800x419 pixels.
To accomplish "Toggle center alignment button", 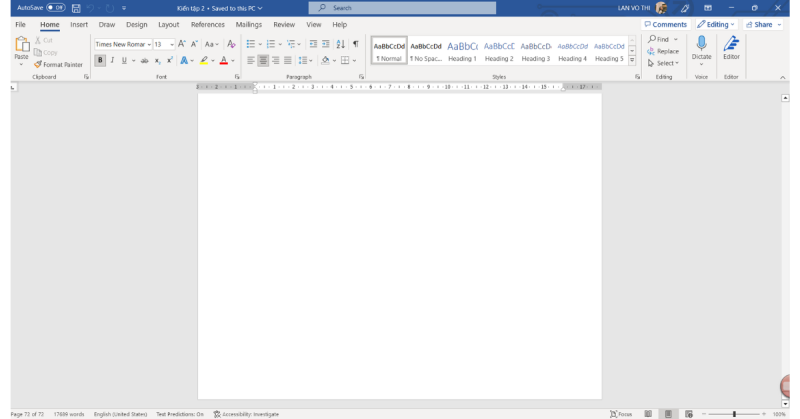I will pos(263,60).
